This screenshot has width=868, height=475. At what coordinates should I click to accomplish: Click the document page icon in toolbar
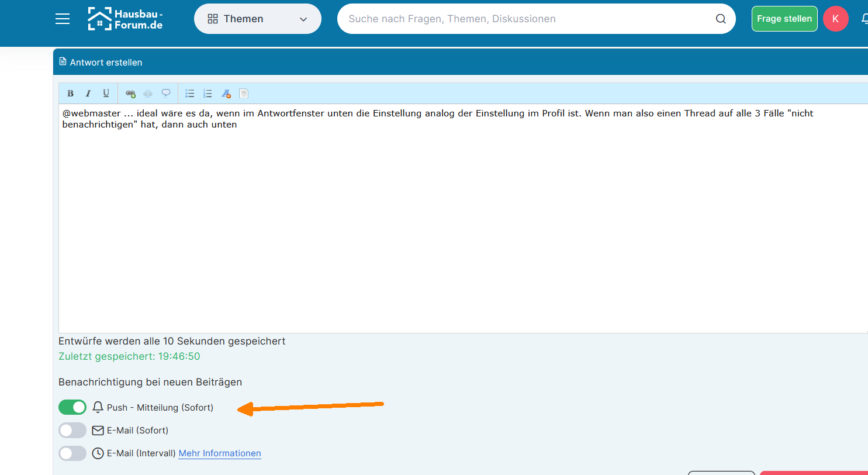pyautogui.click(x=244, y=93)
